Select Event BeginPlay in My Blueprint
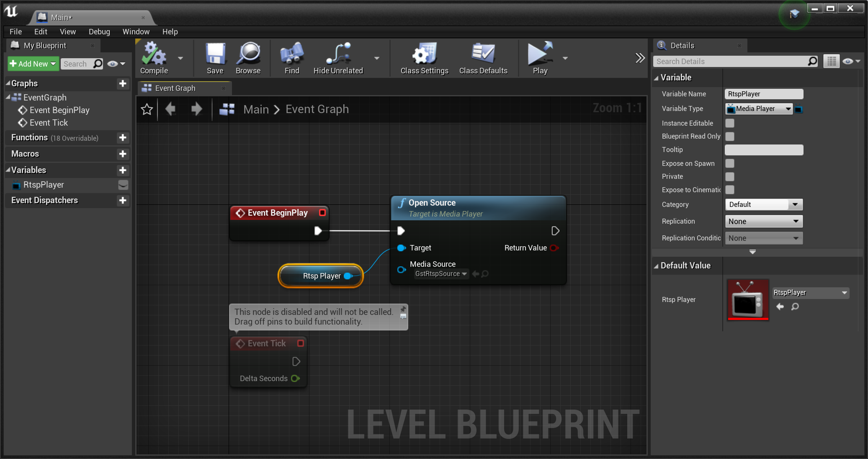Viewport: 868px width, 459px height. tap(59, 110)
